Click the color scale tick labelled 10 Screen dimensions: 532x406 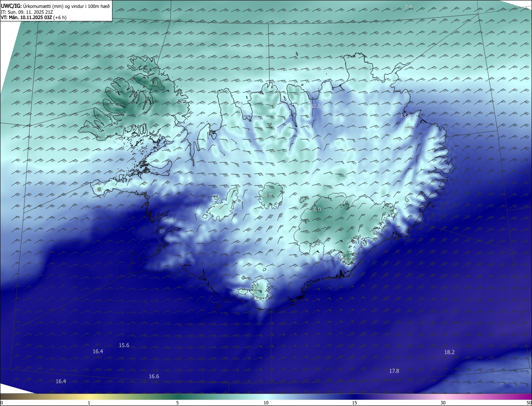tap(266, 403)
